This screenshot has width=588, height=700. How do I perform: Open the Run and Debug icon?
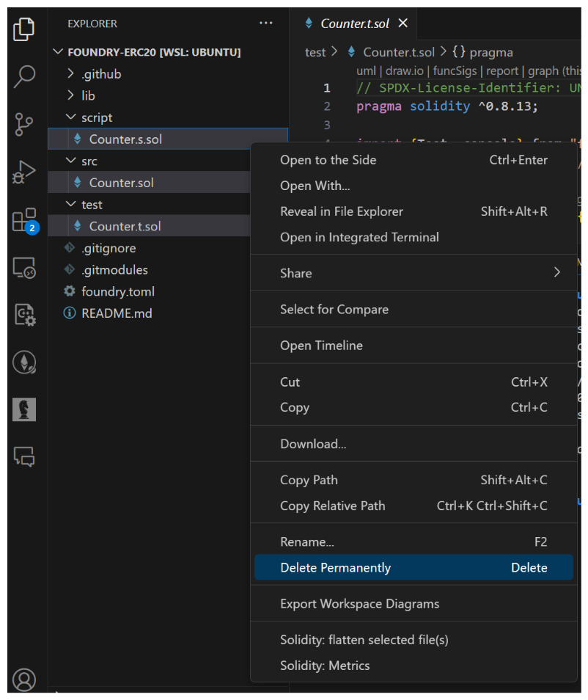[24, 172]
